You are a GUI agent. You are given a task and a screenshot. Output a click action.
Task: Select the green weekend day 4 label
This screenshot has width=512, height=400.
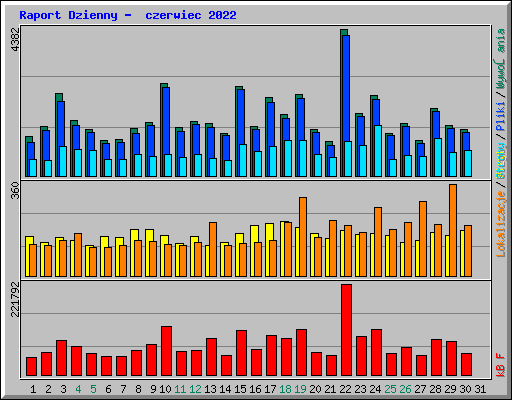point(78,389)
